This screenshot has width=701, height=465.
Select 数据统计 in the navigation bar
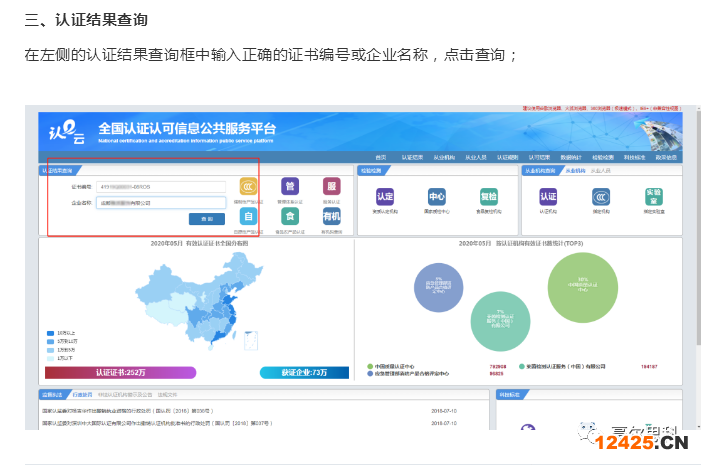click(571, 157)
